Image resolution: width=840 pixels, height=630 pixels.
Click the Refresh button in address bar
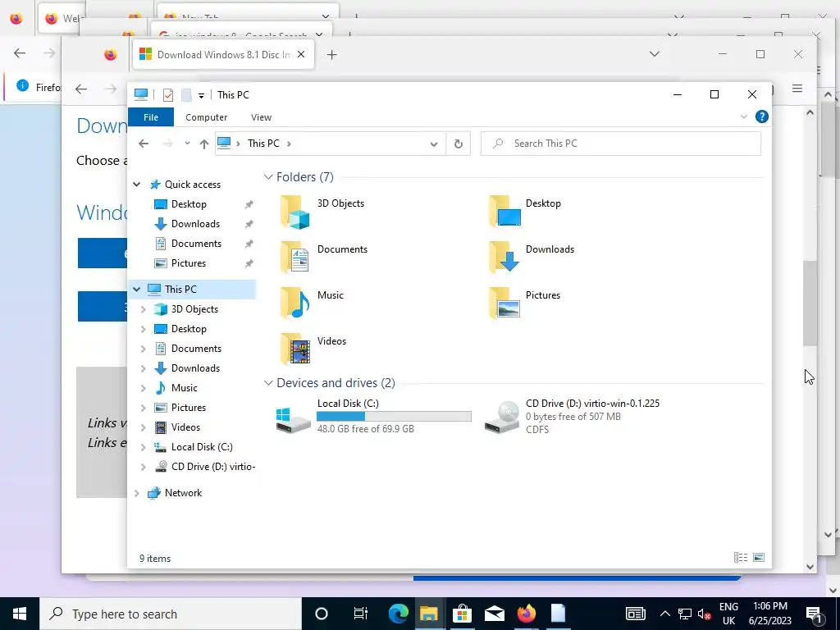coord(458,144)
